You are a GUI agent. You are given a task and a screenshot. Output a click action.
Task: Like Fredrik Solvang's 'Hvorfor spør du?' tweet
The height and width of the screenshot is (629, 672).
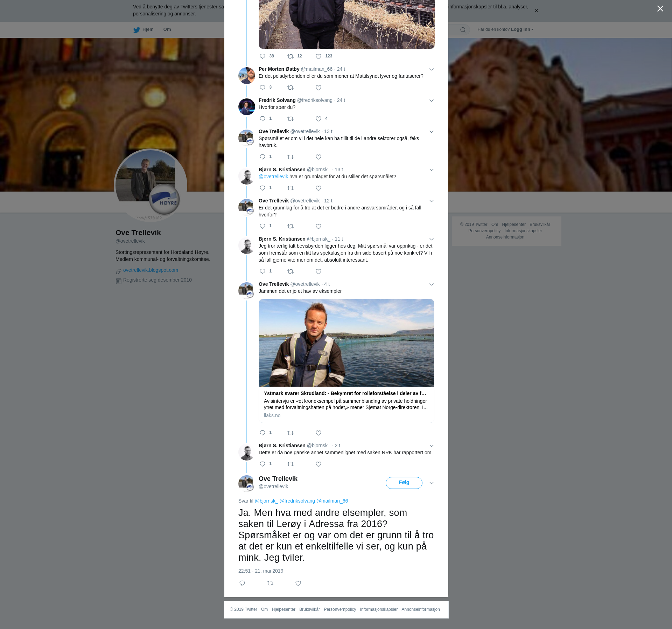pos(318,119)
